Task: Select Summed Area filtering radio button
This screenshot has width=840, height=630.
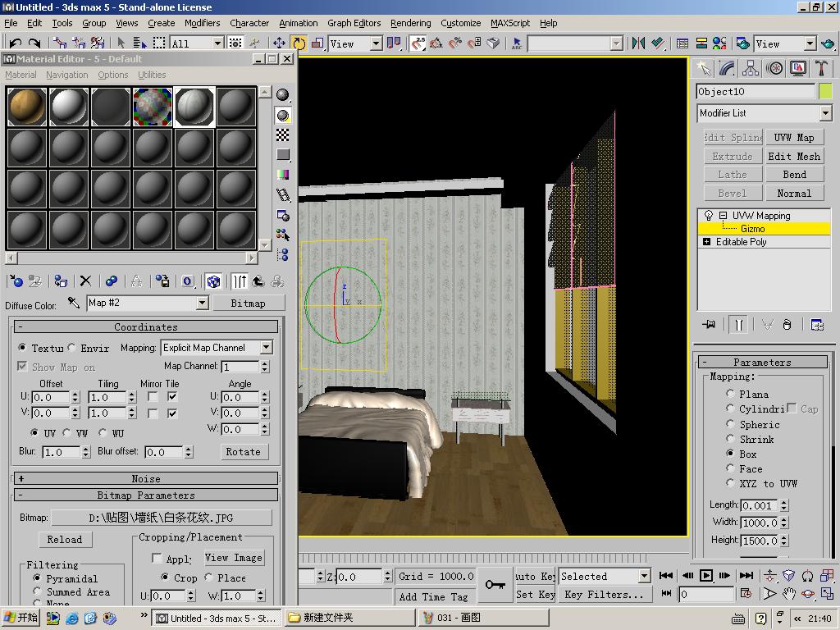Action: (x=36, y=592)
